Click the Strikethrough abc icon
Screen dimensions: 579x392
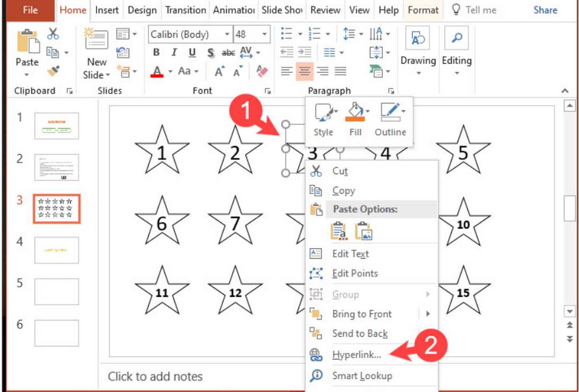pyautogui.click(x=228, y=53)
